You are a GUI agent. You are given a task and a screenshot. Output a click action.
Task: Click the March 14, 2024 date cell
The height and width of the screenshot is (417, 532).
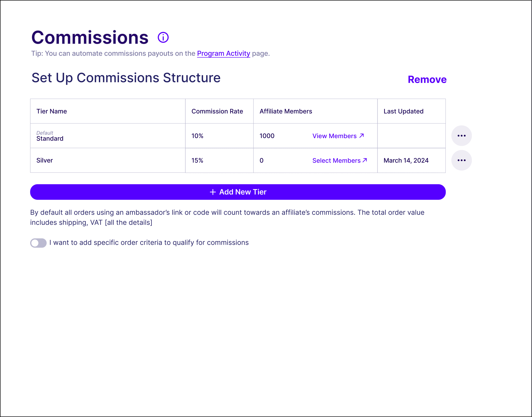(406, 160)
